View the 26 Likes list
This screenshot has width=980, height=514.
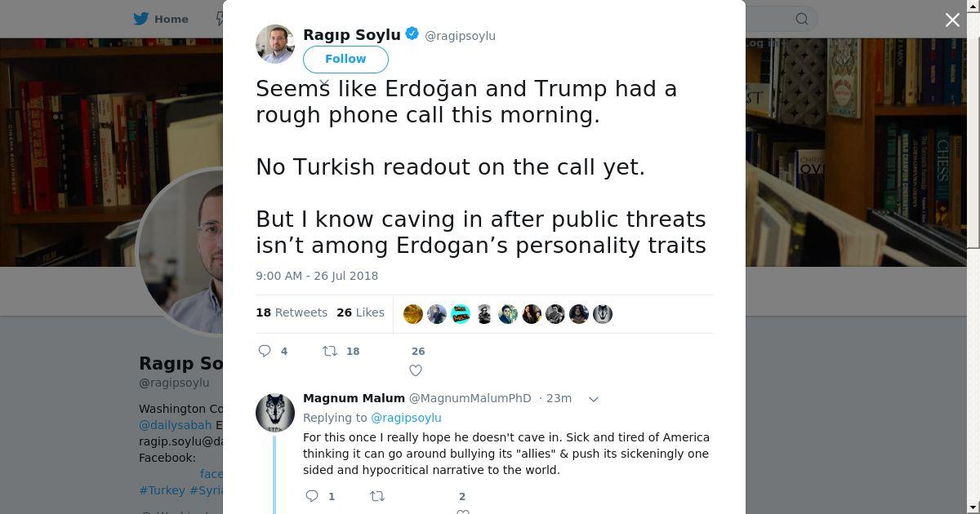pyautogui.click(x=360, y=312)
